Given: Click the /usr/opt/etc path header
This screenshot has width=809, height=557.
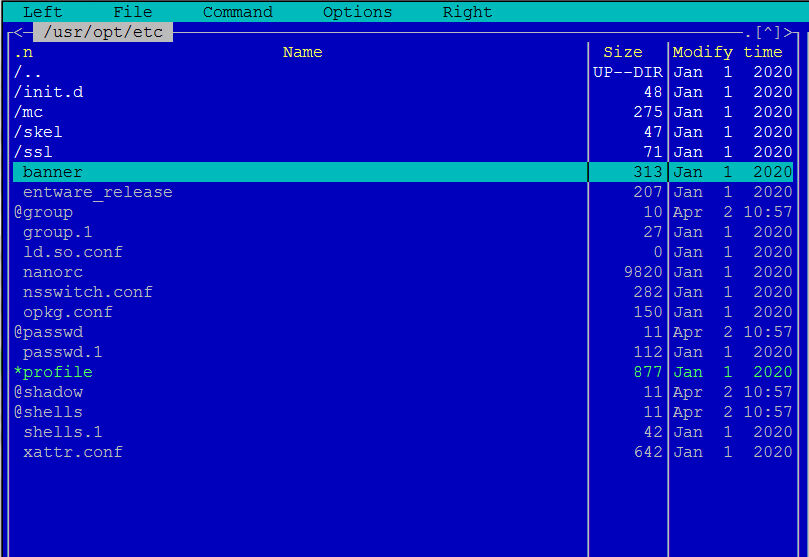Looking at the screenshot, I should (x=103, y=32).
